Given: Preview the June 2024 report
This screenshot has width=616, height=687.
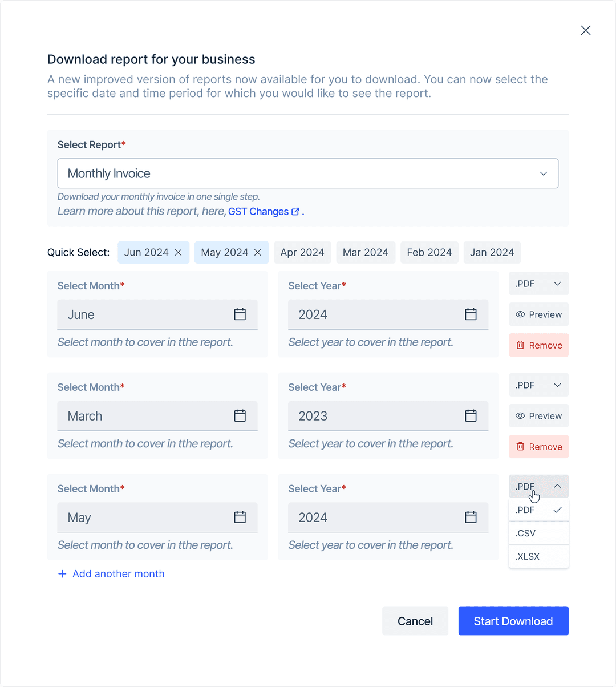Looking at the screenshot, I should (538, 314).
